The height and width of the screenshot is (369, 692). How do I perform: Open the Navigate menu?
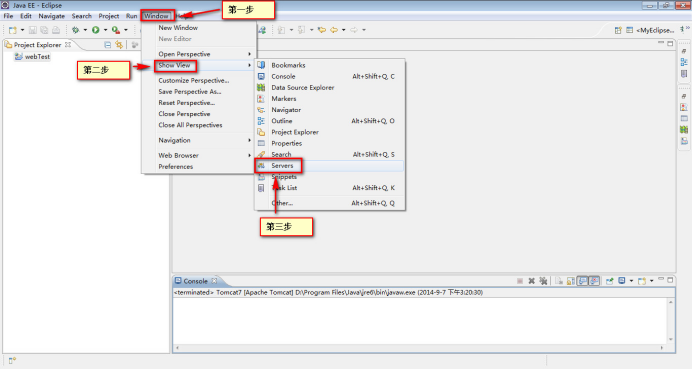pyautogui.click(x=52, y=16)
